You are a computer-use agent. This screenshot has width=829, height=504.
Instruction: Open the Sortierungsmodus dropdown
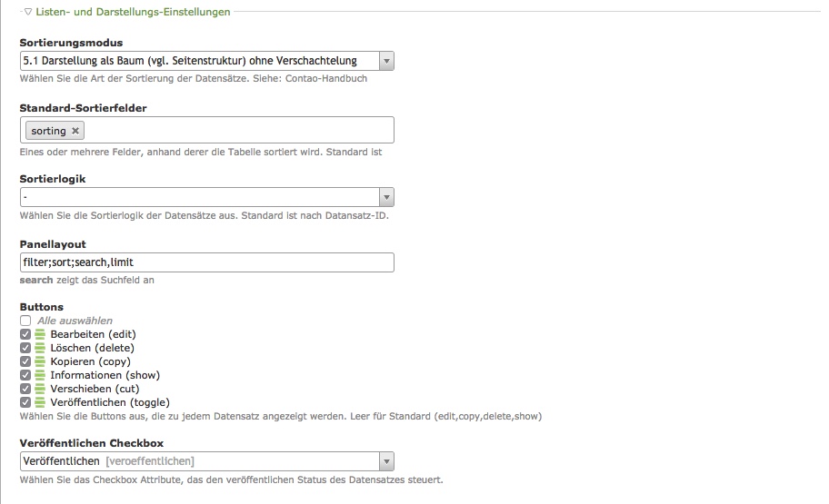(x=206, y=61)
